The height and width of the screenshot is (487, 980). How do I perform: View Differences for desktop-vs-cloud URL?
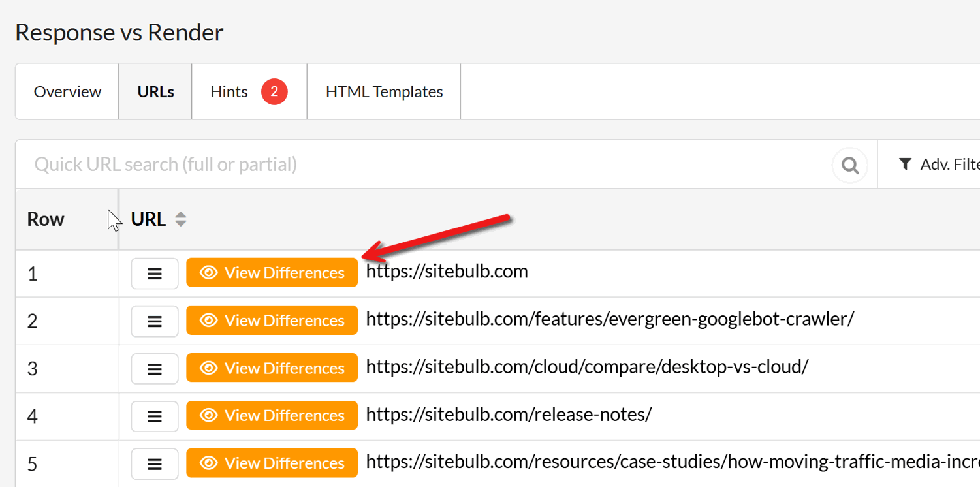(272, 368)
